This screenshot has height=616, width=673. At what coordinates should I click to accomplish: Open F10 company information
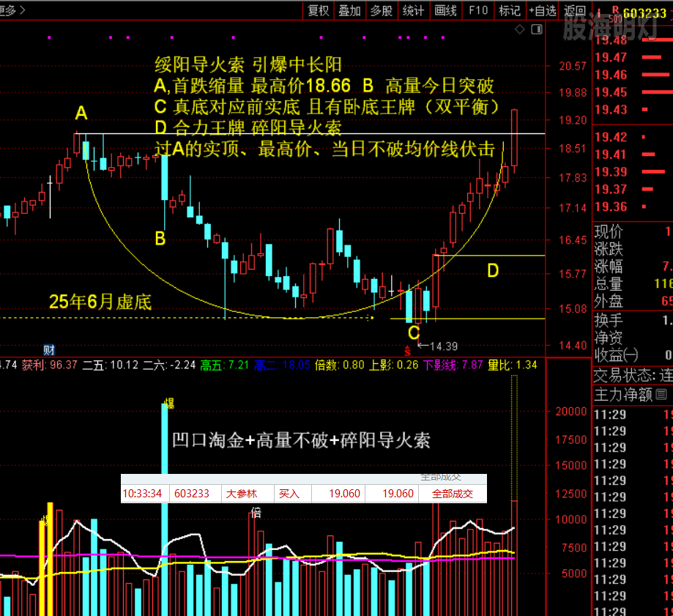pos(478,10)
